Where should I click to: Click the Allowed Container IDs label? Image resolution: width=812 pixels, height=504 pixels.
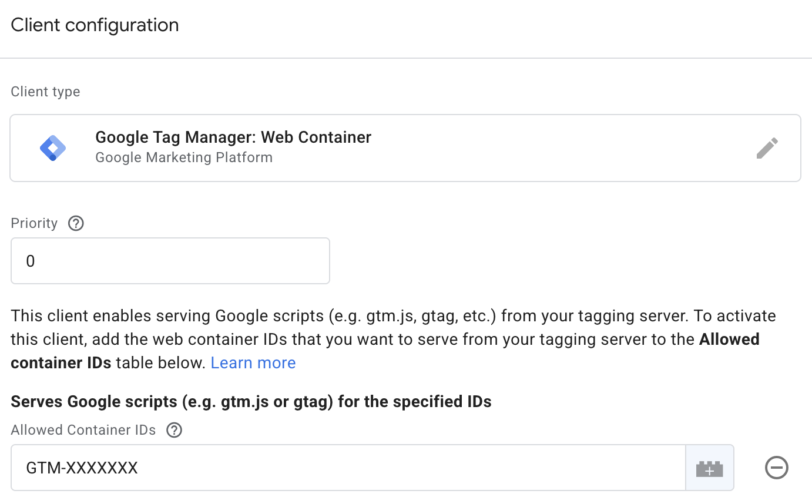click(x=83, y=431)
